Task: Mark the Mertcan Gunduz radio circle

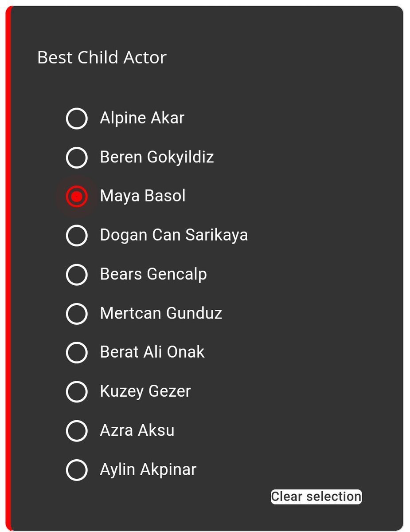Action: tap(77, 314)
